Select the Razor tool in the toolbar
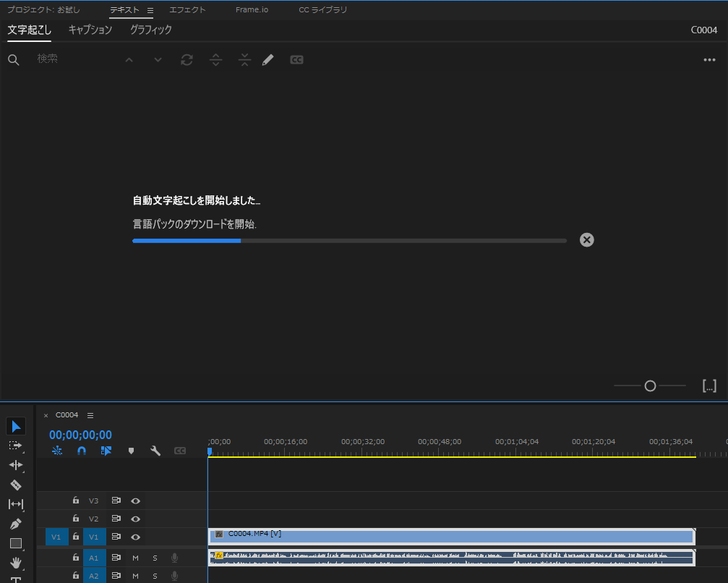This screenshot has height=583, width=728. (x=15, y=485)
